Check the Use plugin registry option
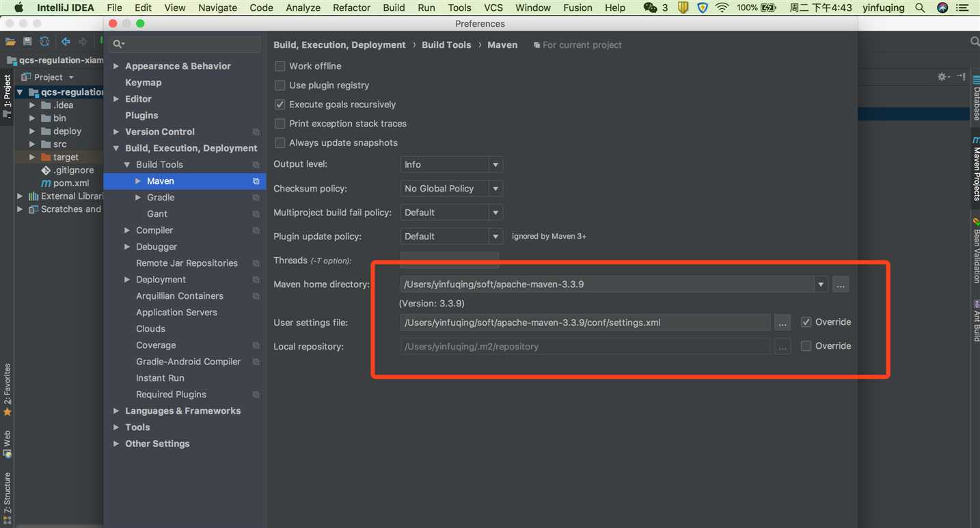980x528 pixels. pos(280,85)
